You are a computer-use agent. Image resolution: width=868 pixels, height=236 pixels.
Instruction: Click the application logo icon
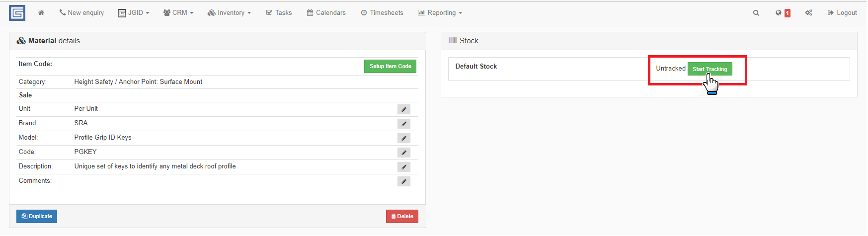point(17,13)
